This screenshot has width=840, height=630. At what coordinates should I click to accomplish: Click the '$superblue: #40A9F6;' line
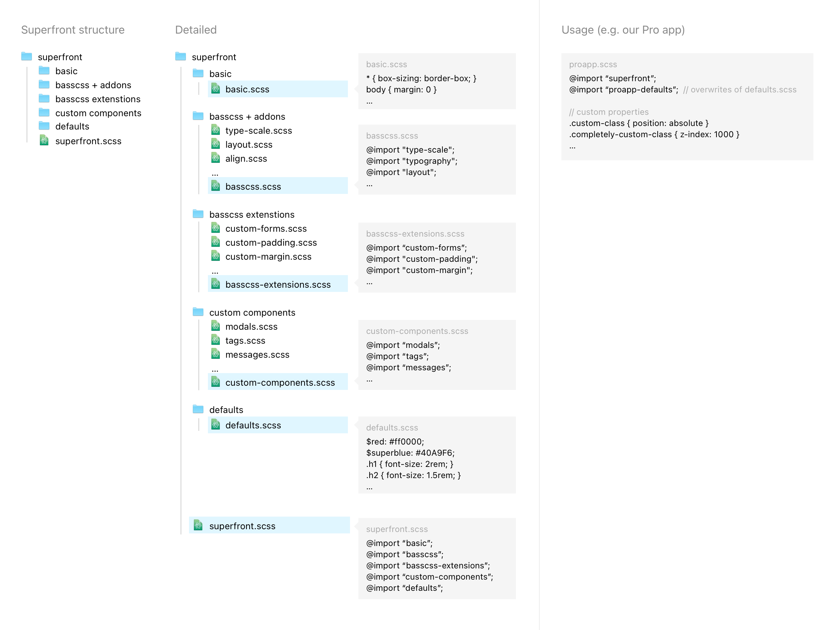point(410,453)
